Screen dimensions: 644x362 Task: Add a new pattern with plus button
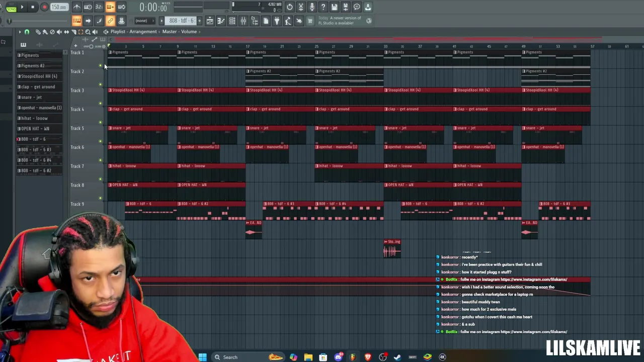coord(199,21)
